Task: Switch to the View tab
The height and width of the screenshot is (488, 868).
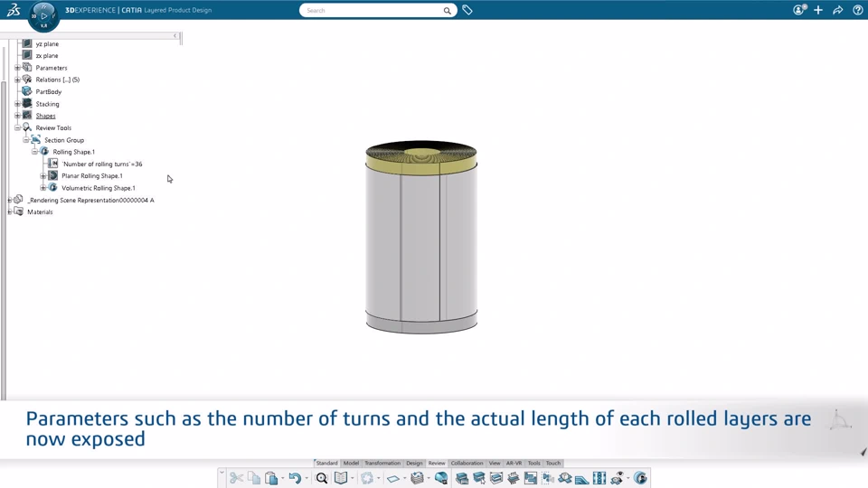Action: tap(495, 463)
